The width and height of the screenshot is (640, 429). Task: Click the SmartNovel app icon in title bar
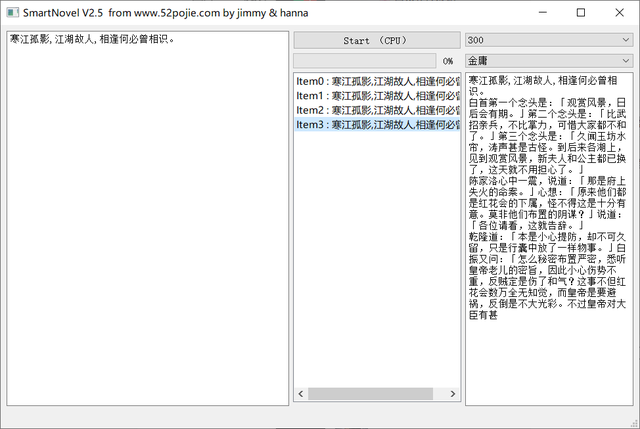(12, 13)
